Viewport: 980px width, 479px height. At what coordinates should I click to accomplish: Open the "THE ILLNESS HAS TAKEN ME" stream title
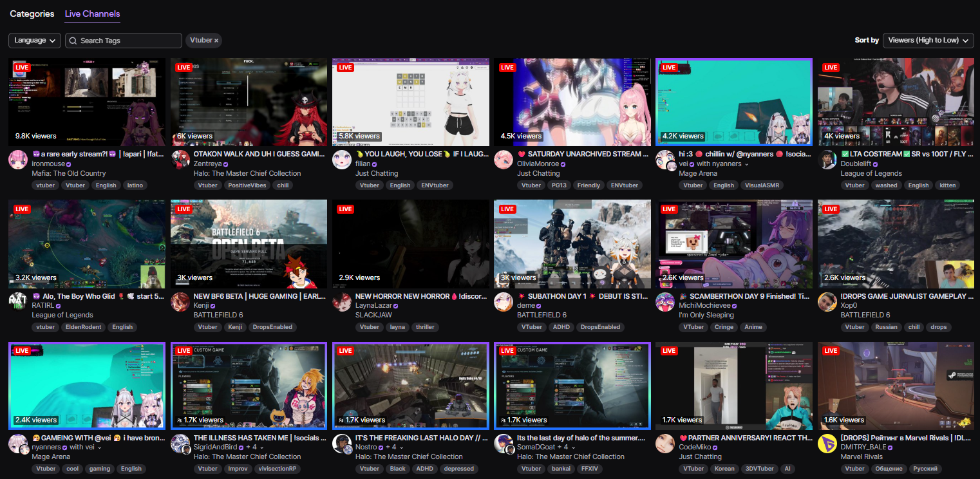[x=260, y=438]
